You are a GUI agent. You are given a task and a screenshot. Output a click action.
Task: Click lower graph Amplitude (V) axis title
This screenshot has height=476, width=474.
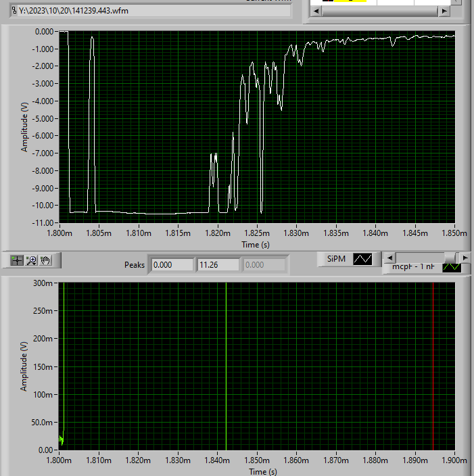[24, 366]
